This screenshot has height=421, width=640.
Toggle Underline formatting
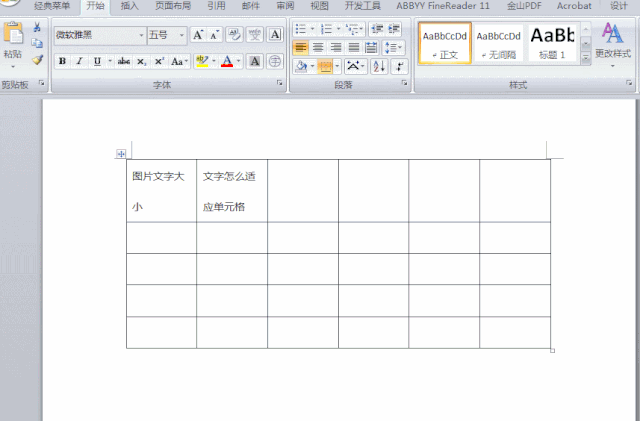[97, 61]
